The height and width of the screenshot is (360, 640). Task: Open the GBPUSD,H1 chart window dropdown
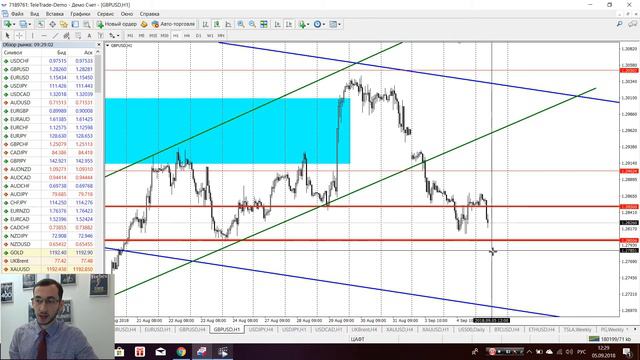tap(108, 46)
